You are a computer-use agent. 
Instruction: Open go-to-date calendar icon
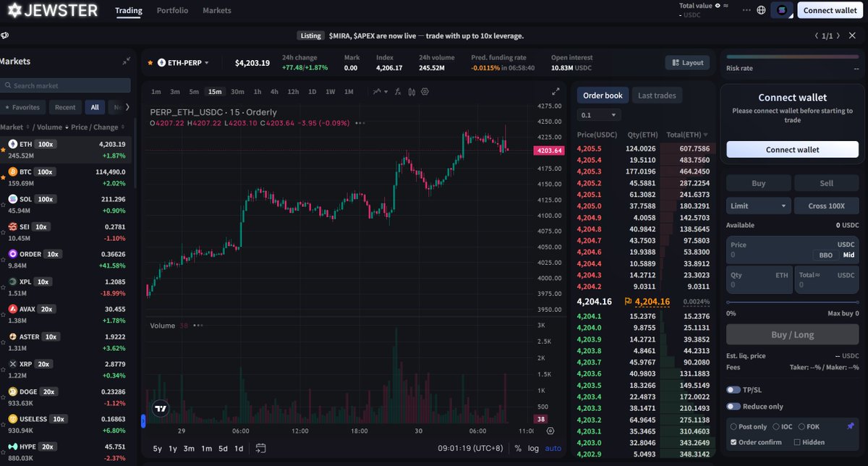tap(261, 448)
